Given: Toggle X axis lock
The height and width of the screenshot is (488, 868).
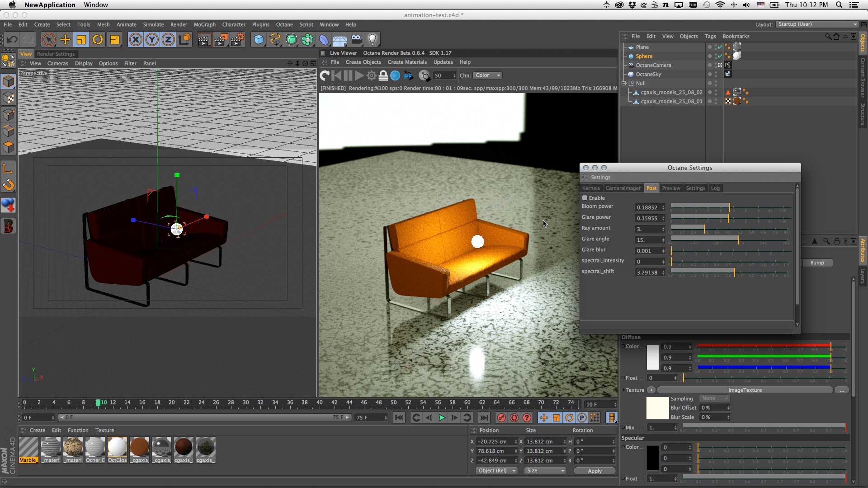Looking at the screenshot, I should (x=135, y=40).
